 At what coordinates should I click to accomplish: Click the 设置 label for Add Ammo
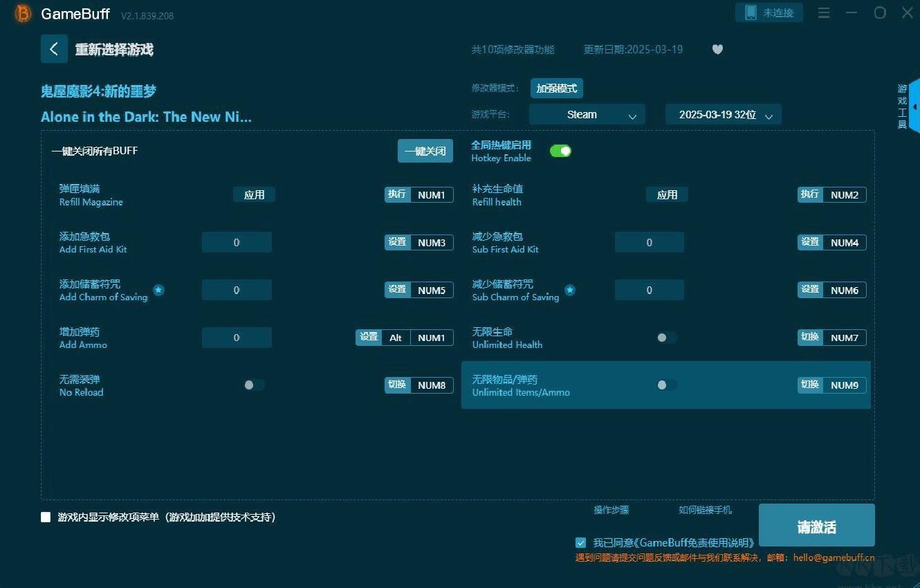(x=369, y=337)
